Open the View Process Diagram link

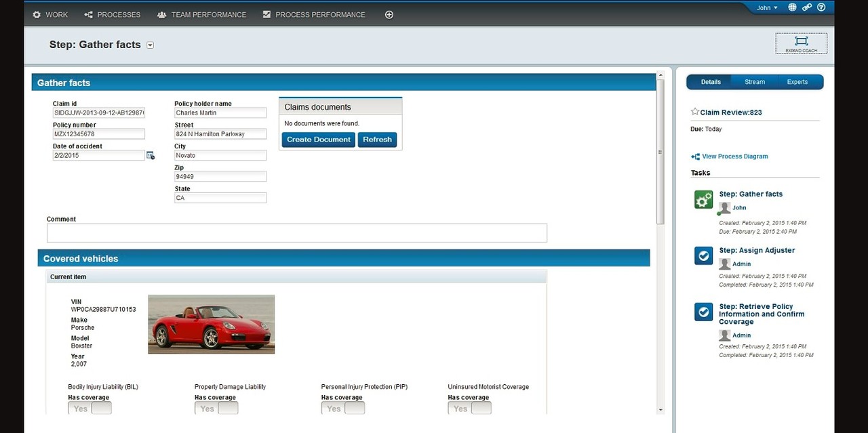734,157
